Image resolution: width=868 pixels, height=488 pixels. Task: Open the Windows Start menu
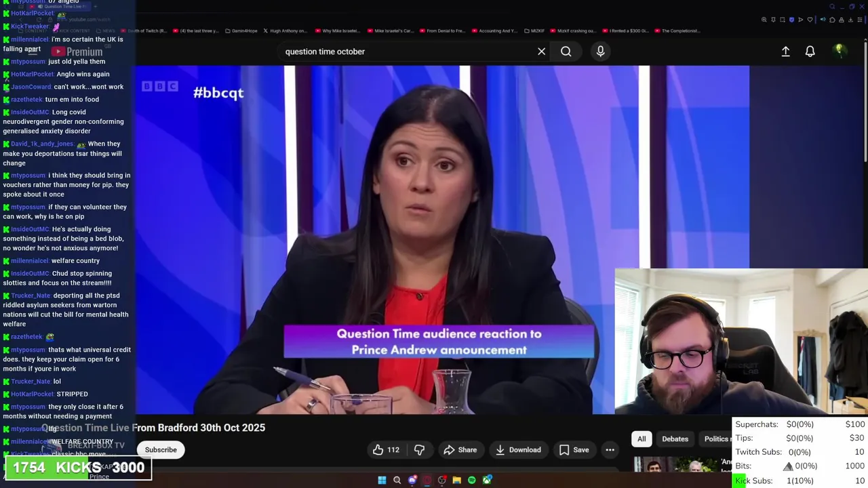tap(382, 480)
